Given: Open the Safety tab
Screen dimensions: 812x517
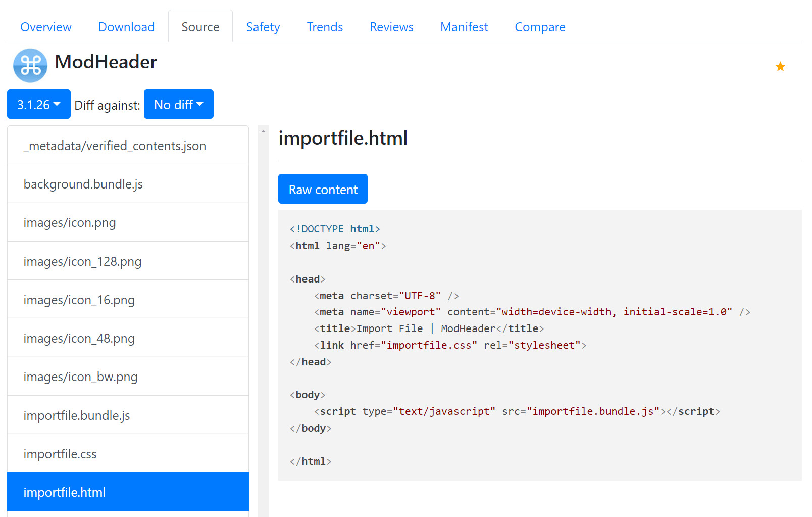Looking at the screenshot, I should pos(263,27).
